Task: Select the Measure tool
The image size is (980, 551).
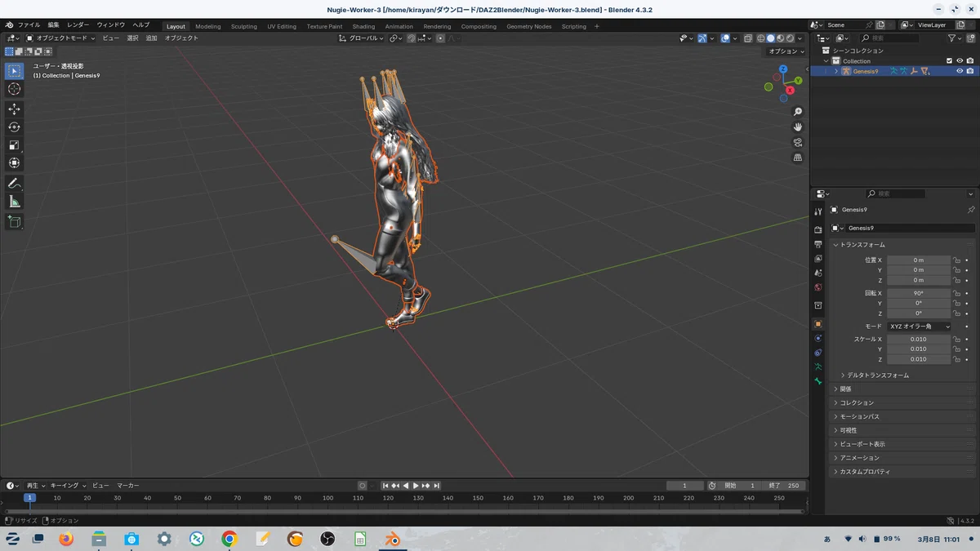Action: coord(14,202)
